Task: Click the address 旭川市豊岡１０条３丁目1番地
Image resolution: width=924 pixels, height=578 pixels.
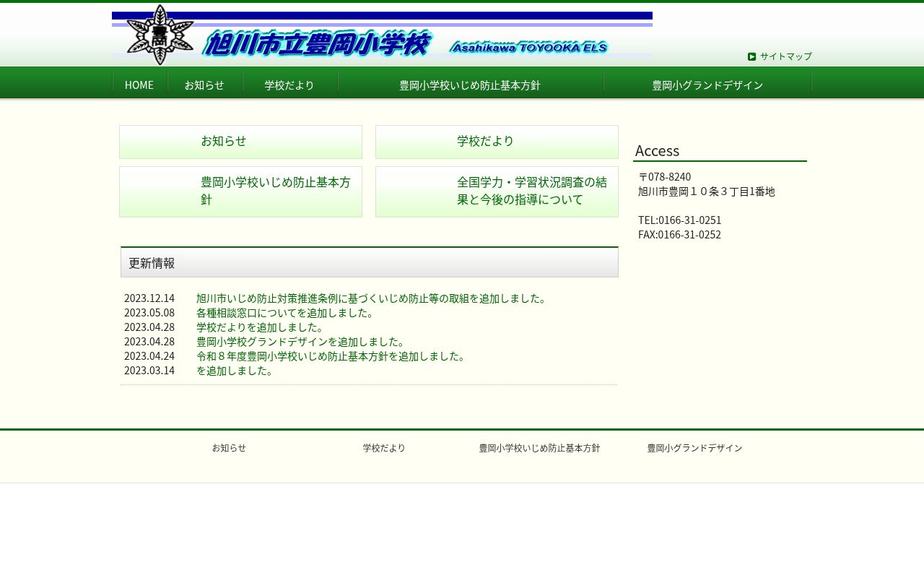Action: [706, 191]
